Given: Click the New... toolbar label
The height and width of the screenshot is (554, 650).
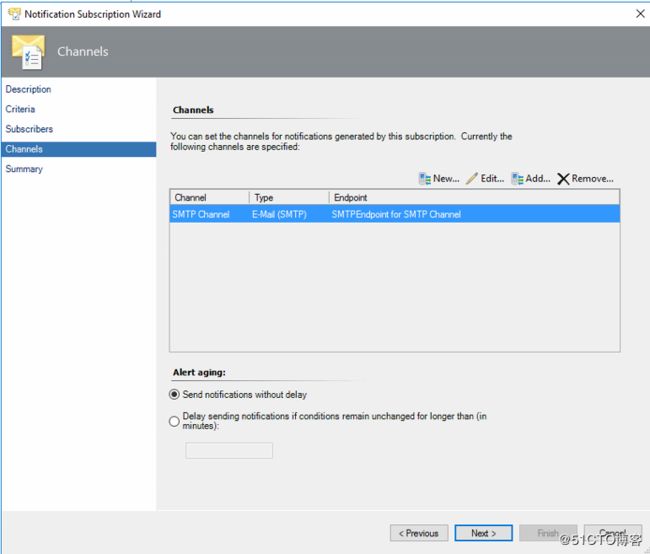Looking at the screenshot, I should 446,179.
